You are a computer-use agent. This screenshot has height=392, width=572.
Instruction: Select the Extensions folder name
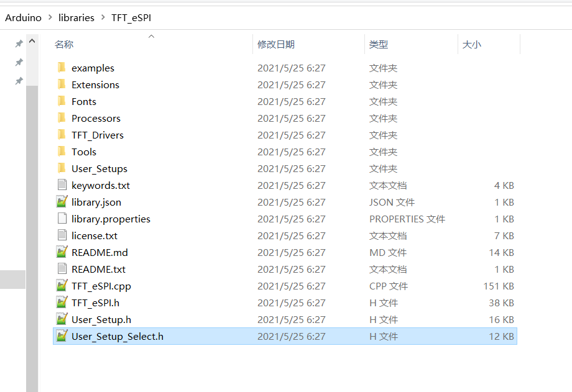pyautogui.click(x=95, y=84)
